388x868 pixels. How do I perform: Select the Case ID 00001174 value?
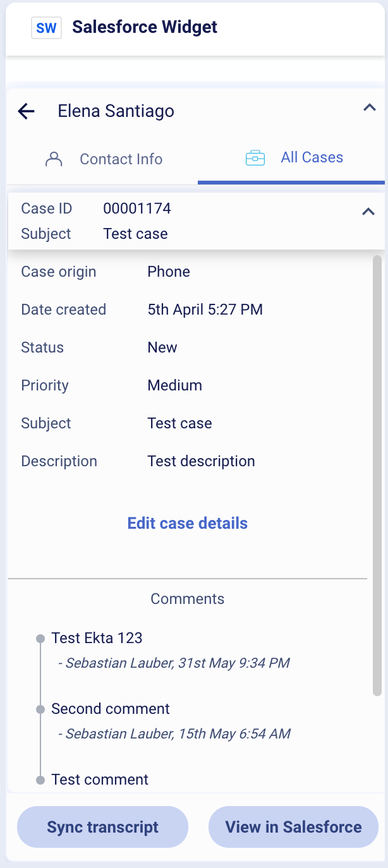coord(137,208)
